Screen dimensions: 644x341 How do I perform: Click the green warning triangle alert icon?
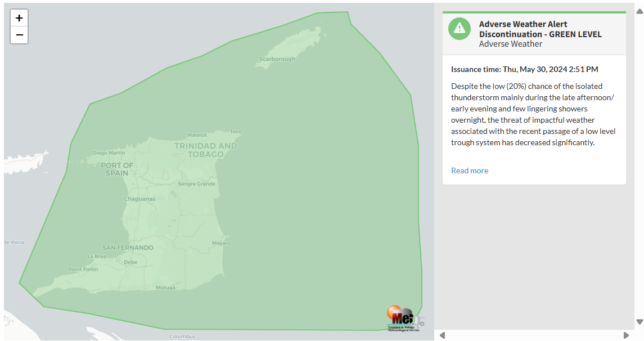tap(459, 29)
